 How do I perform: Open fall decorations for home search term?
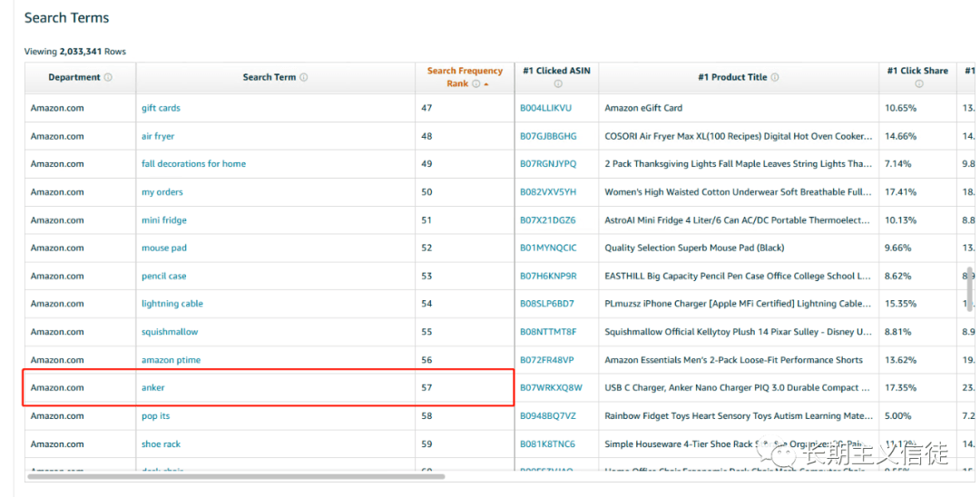[x=194, y=163]
